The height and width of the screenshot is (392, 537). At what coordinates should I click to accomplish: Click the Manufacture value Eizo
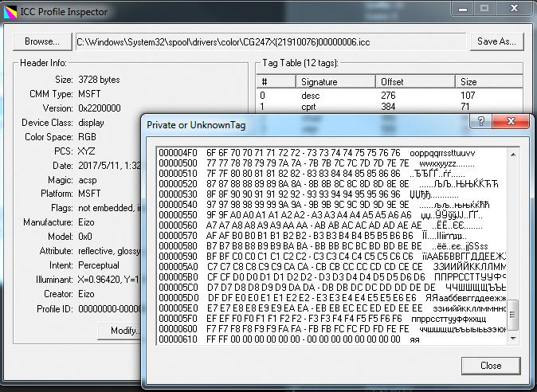(x=86, y=222)
